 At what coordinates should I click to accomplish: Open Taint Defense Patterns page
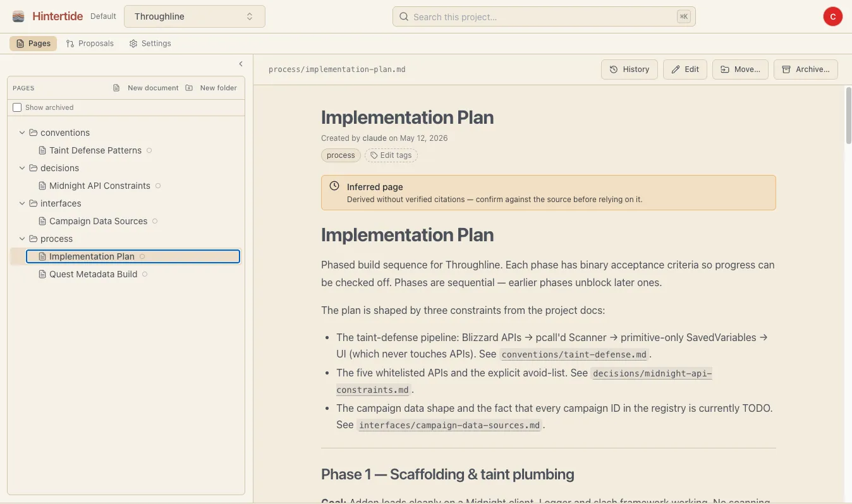pyautogui.click(x=95, y=150)
